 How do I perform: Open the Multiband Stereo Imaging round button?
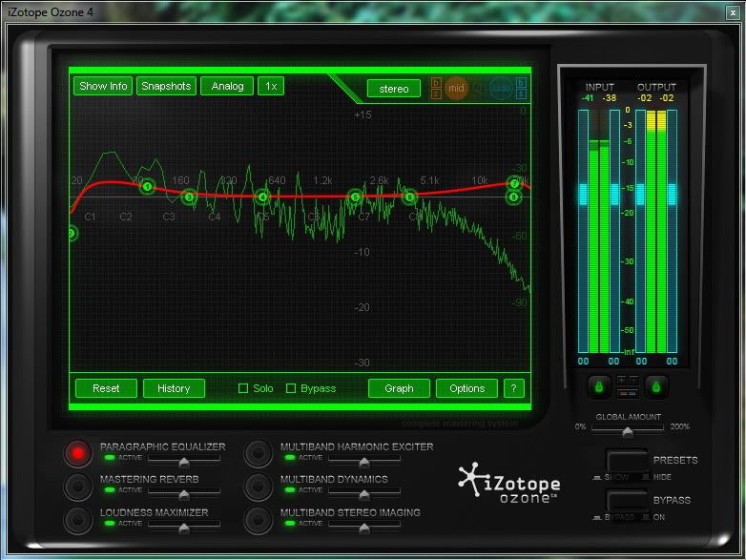258,520
